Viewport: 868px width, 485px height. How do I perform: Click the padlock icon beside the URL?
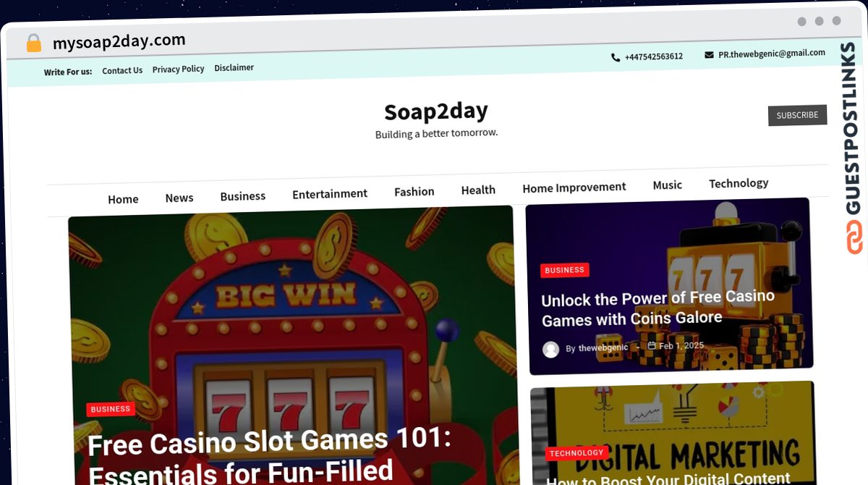33,43
